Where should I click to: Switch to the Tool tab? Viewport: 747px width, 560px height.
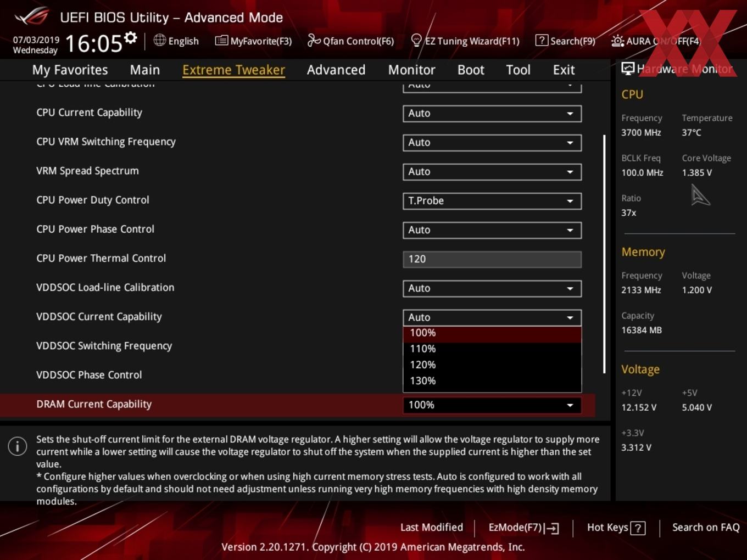pyautogui.click(x=518, y=70)
